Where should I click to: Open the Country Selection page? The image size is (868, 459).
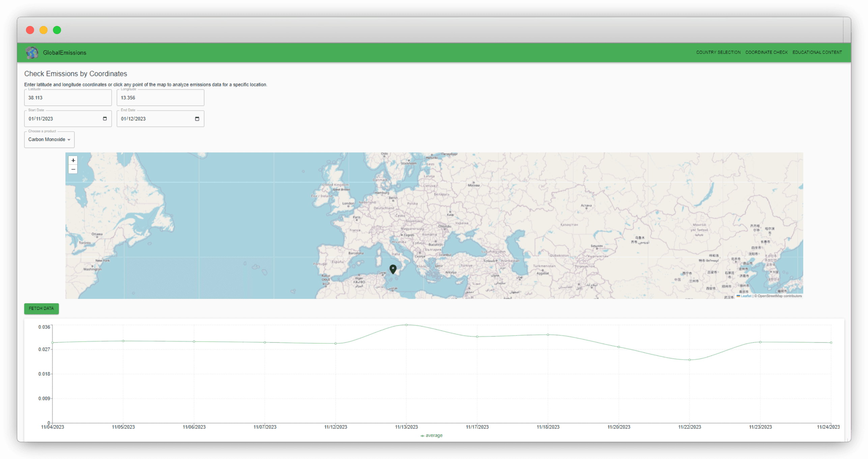point(718,52)
